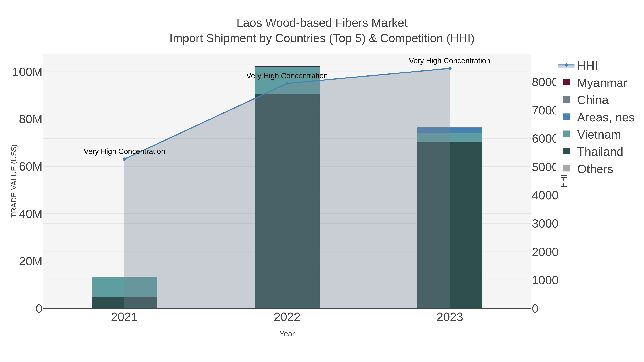Click the 2022 Thailand bar segment
This screenshot has height=362, width=644.
[287, 201]
